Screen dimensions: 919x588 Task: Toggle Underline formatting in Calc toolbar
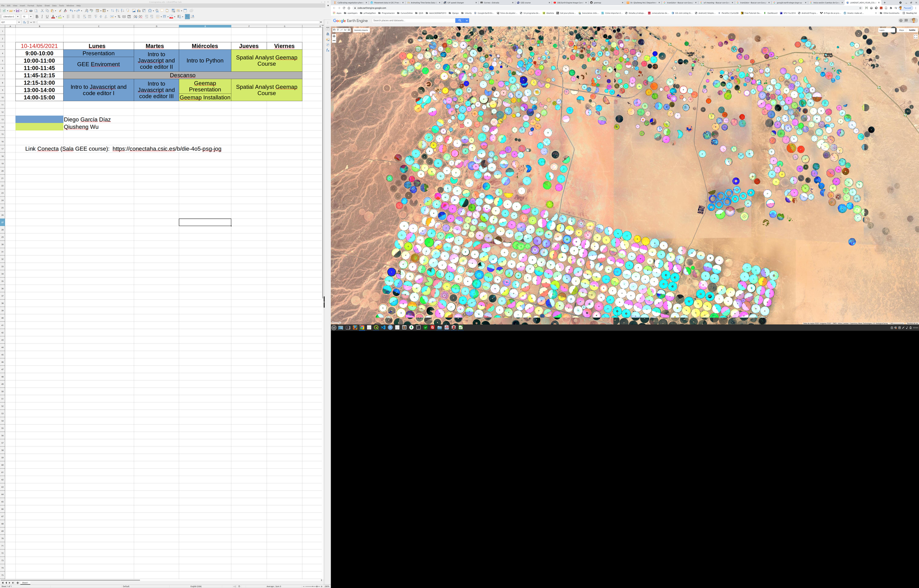pos(47,17)
